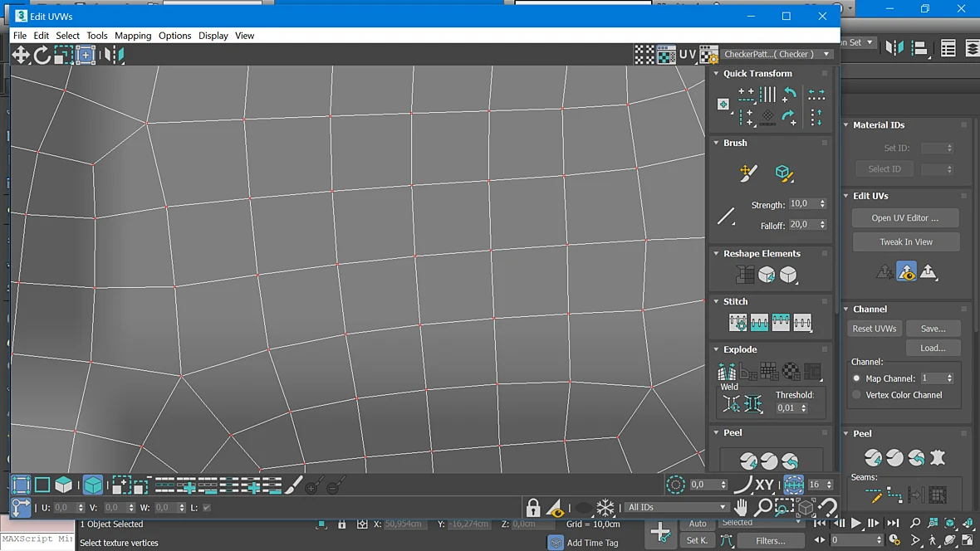Click the Paint Move brush icon
This screenshot has width=980, height=551.
[x=747, y=173]
